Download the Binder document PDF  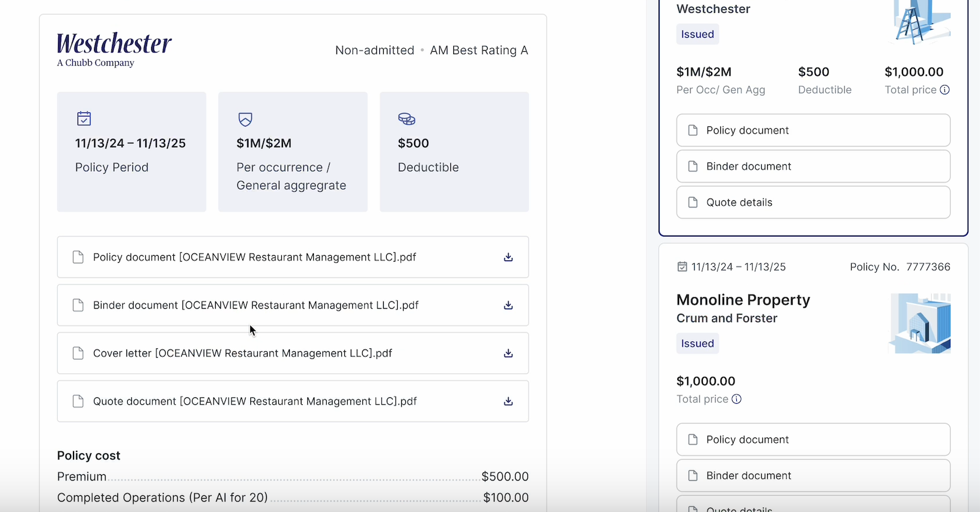(x=508, y=305)
